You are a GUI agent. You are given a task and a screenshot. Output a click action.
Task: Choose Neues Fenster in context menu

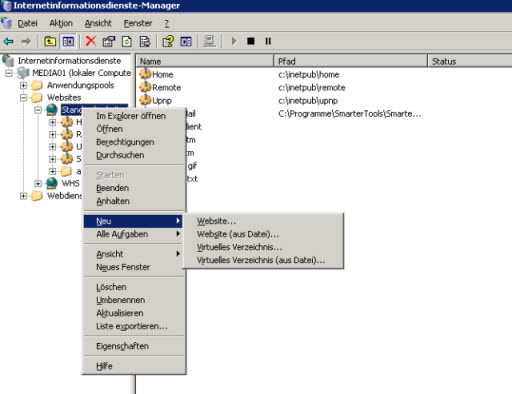(x=133, y=267)
